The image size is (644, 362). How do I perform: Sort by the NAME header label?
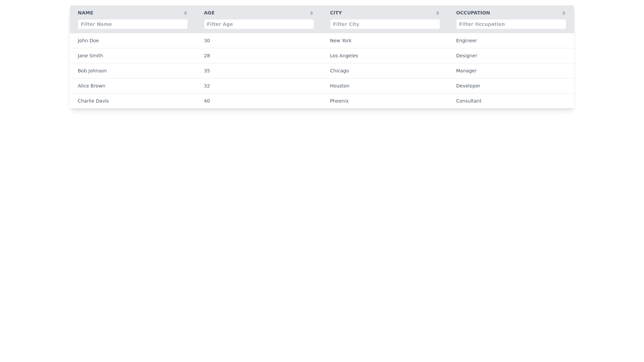click(86, 13)
